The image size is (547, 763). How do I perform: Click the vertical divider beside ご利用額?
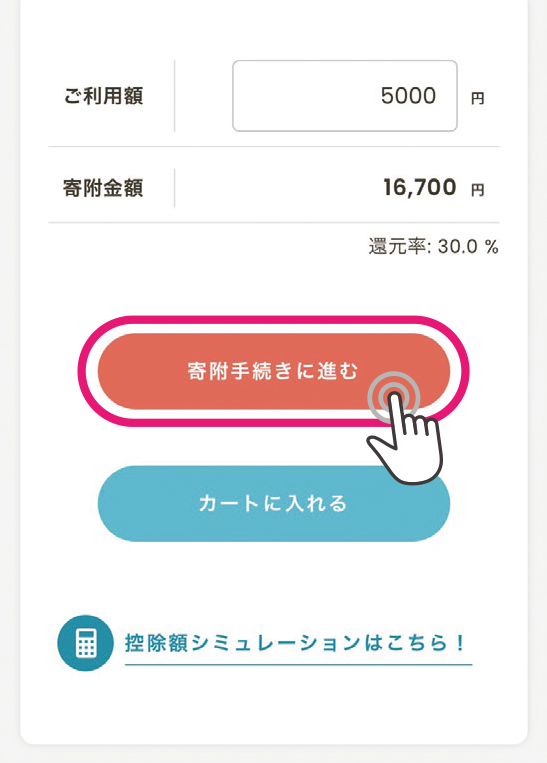click(x=174, y=96)
